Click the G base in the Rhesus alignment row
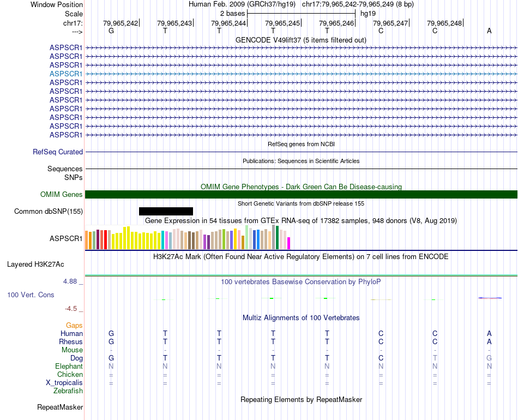518x420 pixels. [x=111, y=341]
